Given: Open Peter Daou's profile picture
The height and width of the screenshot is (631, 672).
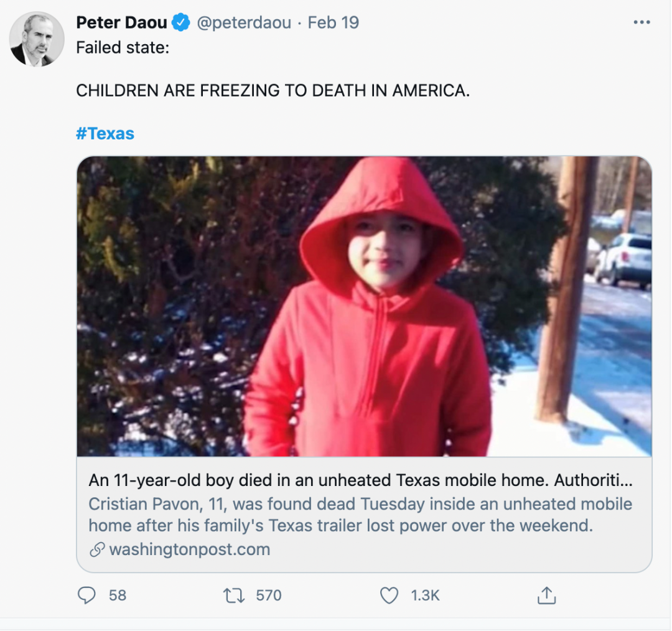Looking at the screenshot, I should pyautogui.click(x=37, y=39).
